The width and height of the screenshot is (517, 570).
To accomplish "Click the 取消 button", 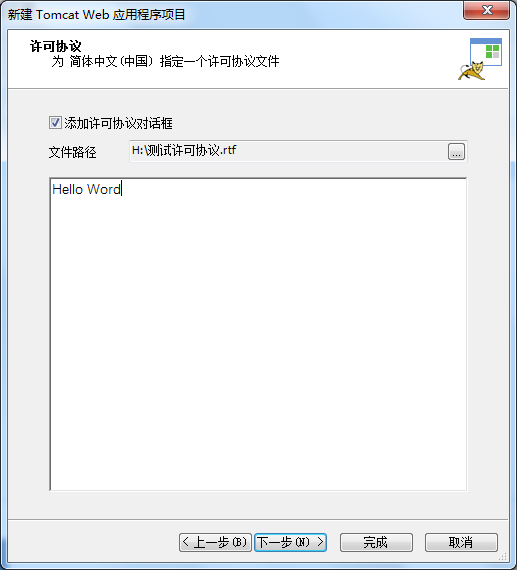I will (x=461, y=542).
